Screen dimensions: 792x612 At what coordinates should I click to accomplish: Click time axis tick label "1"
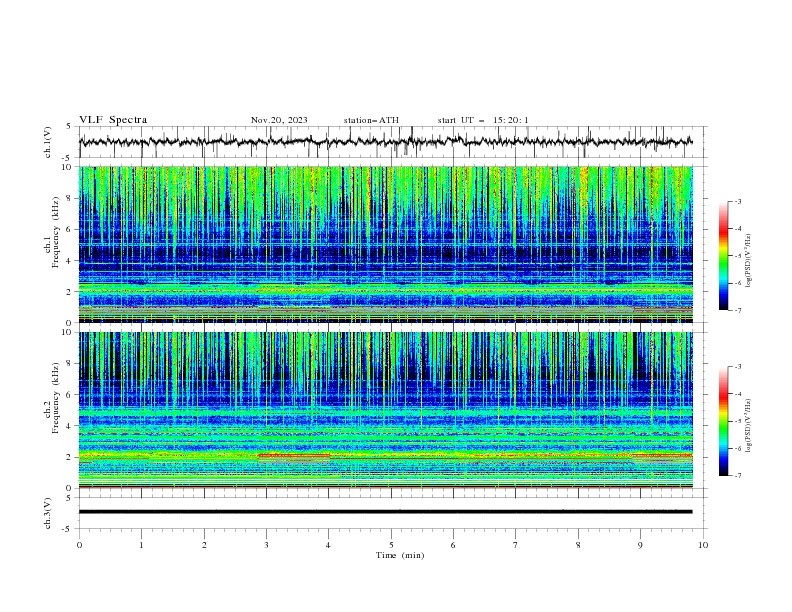pyautogui.click(x=141, y=545)
